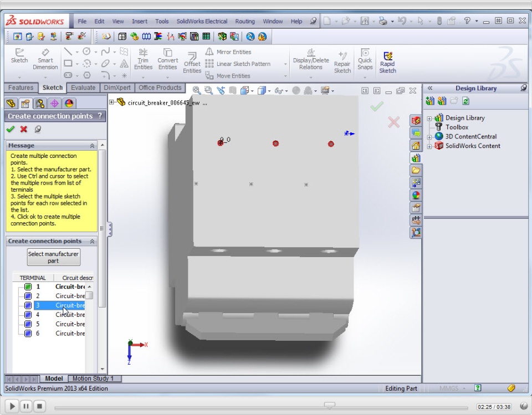Expand the 3D ContentCentral node
This screenshot has height=415, width=532.
(429, 137)
